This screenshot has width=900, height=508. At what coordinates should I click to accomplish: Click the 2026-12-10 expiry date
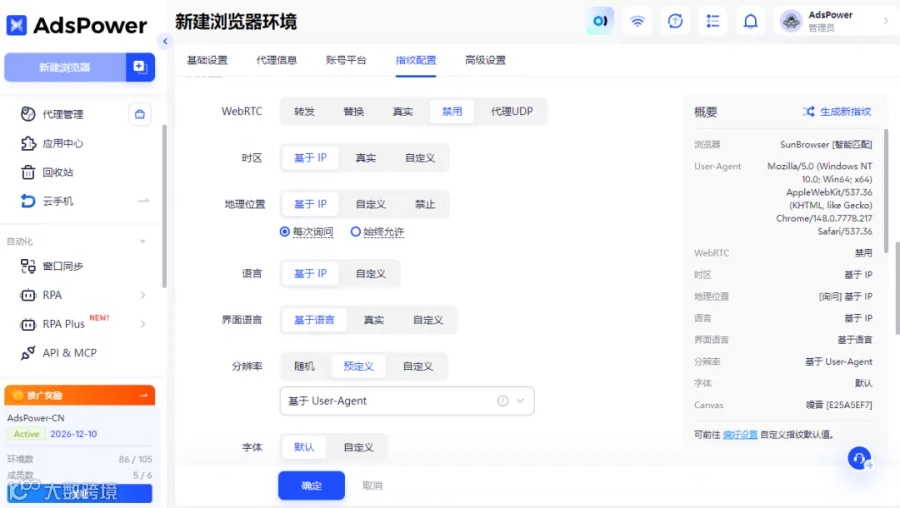pos(73,434)
